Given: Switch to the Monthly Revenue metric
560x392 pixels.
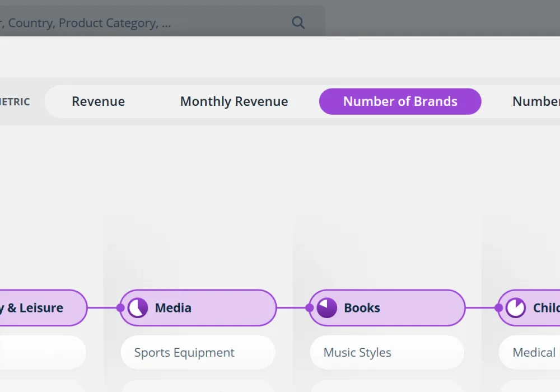Looking at the screenshot, I should click(x=234, y=101).
